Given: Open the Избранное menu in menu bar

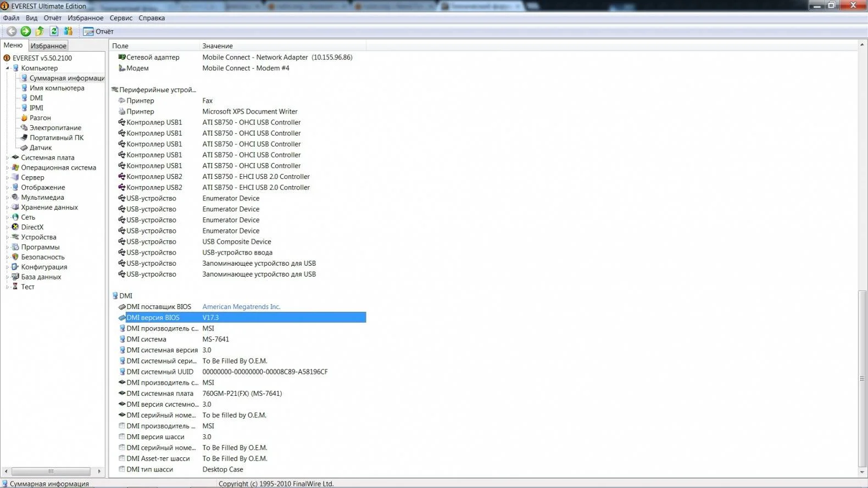Looking at the screenshot, I should click(85, 18).
